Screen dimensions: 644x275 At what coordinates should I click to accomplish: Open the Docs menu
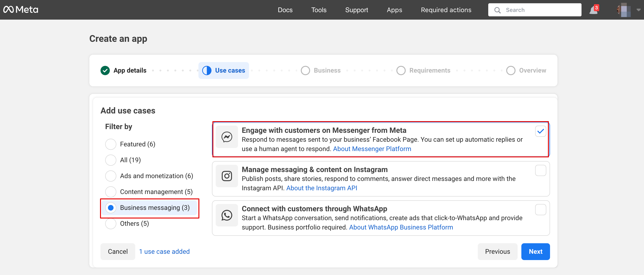pyautogui.click(x=285, y=10)
